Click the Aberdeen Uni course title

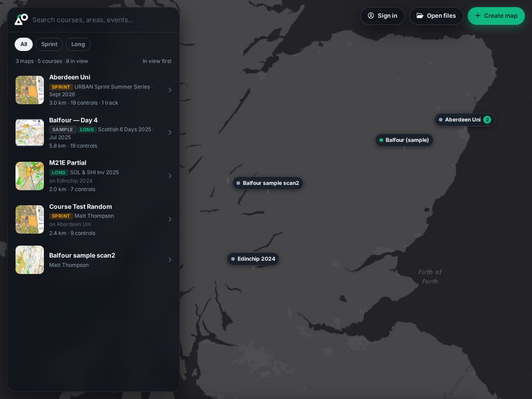click(x=70, y=77)
